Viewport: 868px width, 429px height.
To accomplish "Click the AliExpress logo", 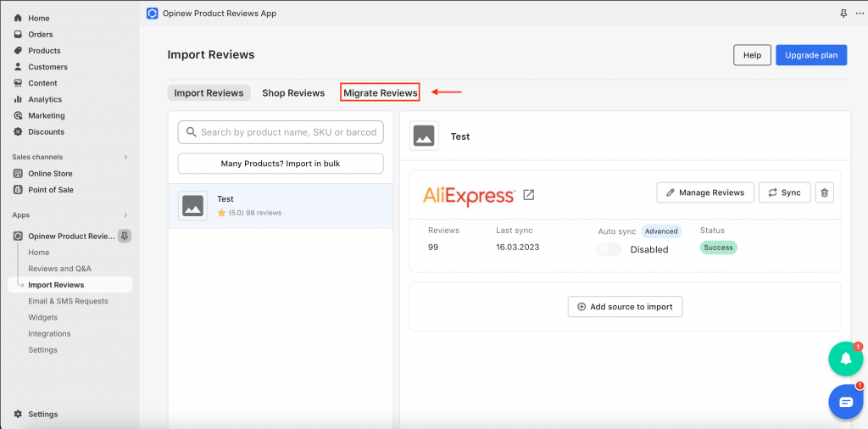I will click(470, 195).
